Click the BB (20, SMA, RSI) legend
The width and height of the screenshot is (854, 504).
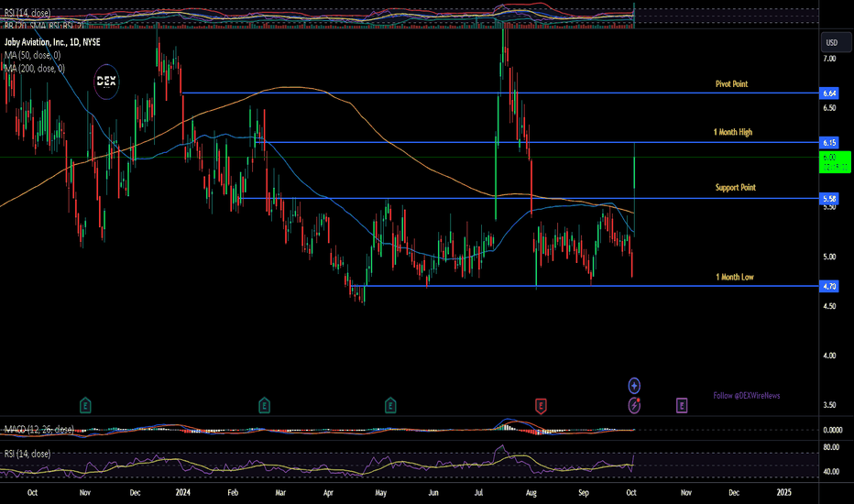click(44, 25)
